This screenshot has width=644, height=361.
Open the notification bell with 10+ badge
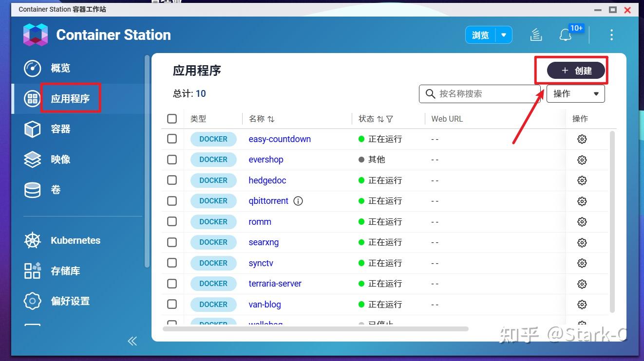click(x=565, y=35)
